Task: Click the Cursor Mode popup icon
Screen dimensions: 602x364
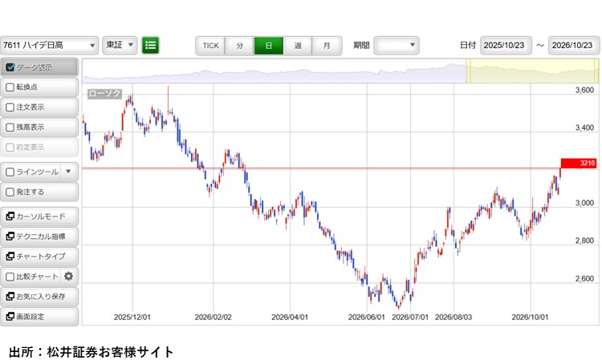Action: coord(10,216)
